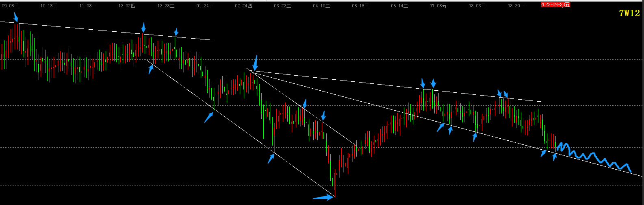Click the 12.28 date label on time axis
Screen dimensions: 644x205
coord(166,6)
